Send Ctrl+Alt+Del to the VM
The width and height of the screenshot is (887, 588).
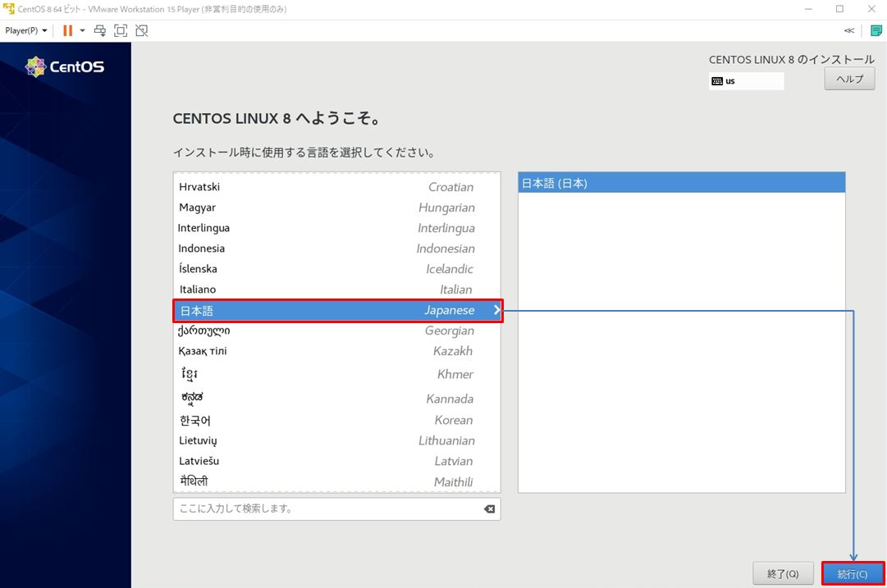100,30
